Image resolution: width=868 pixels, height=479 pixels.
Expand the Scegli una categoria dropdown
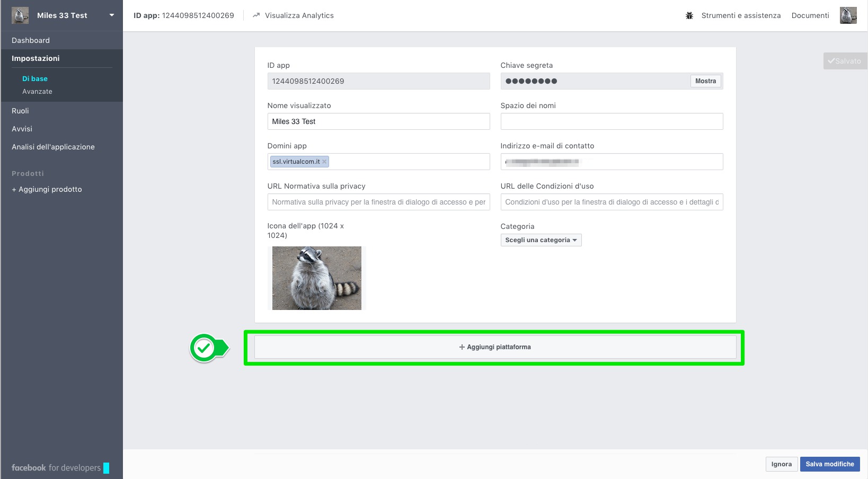click(541, 240)
